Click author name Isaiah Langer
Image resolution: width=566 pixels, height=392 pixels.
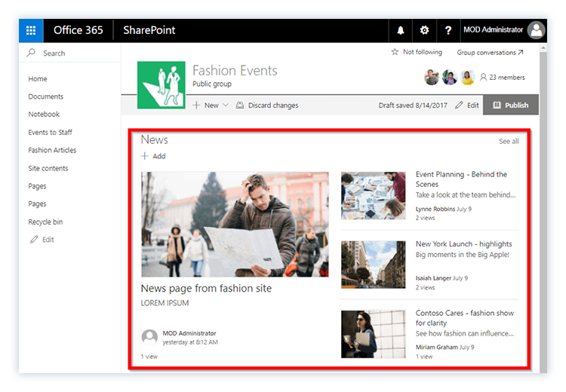pos(433,278)
